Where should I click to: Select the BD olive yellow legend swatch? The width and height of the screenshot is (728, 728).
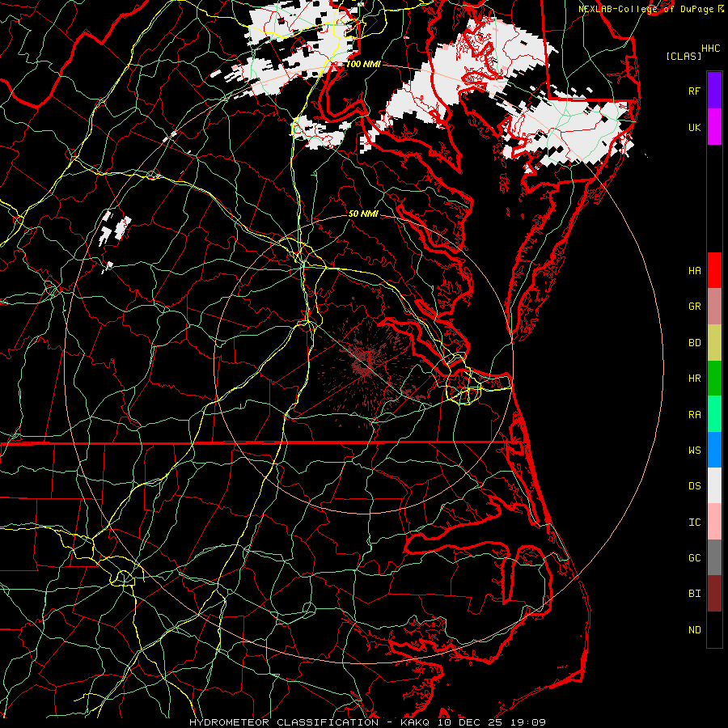coord(714,342)
